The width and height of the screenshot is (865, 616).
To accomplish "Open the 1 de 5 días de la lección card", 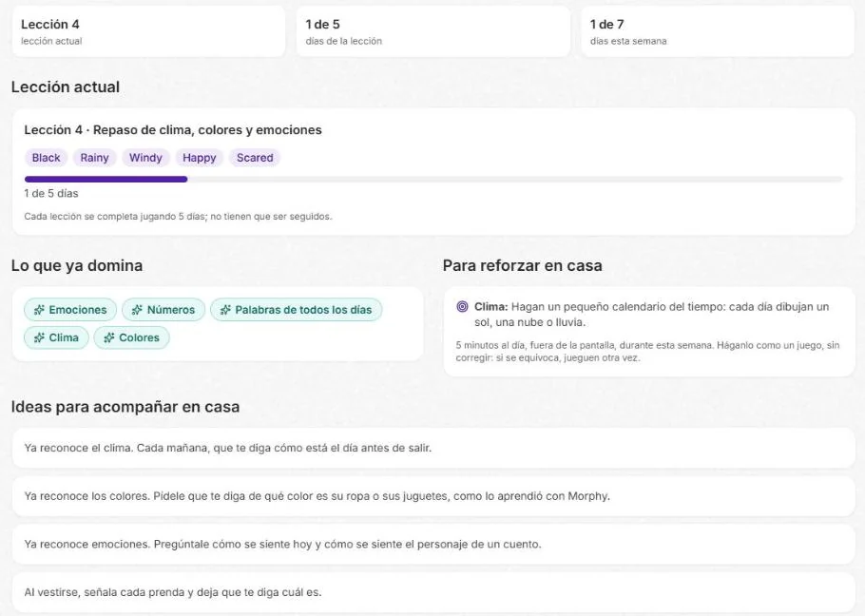I will 433,31.
